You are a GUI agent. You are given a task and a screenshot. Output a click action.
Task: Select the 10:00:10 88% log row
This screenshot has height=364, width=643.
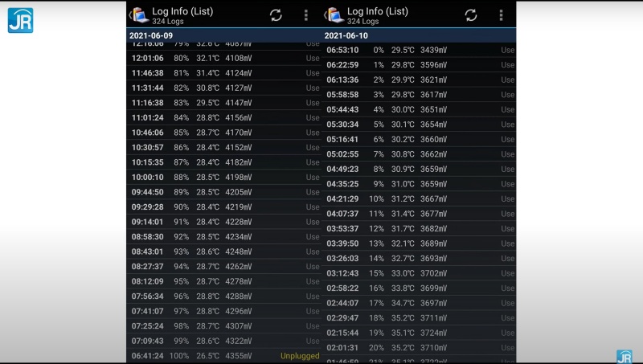point(224,178)
